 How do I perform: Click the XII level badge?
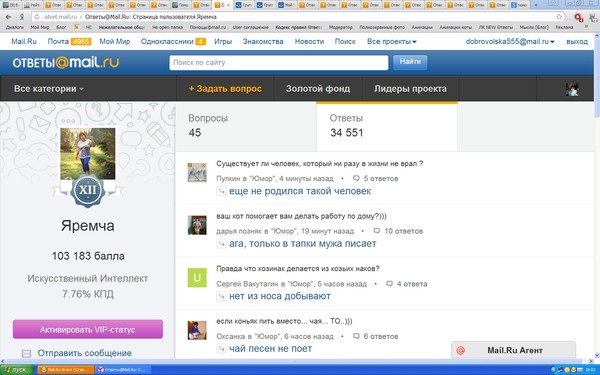(x=88, y=190)
